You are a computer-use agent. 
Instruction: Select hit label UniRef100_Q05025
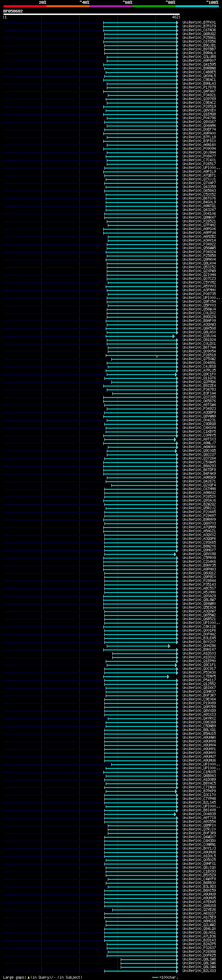pyautogui.click(x=199, y=859)
